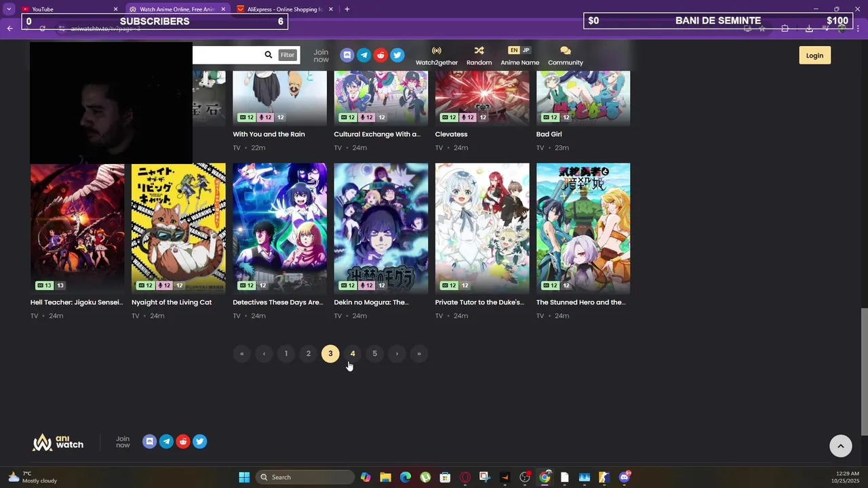Image resolution: width=868 pixels, height=488 pixels.
Task: Open a new browser tab
Action: [x=347, y=9]
